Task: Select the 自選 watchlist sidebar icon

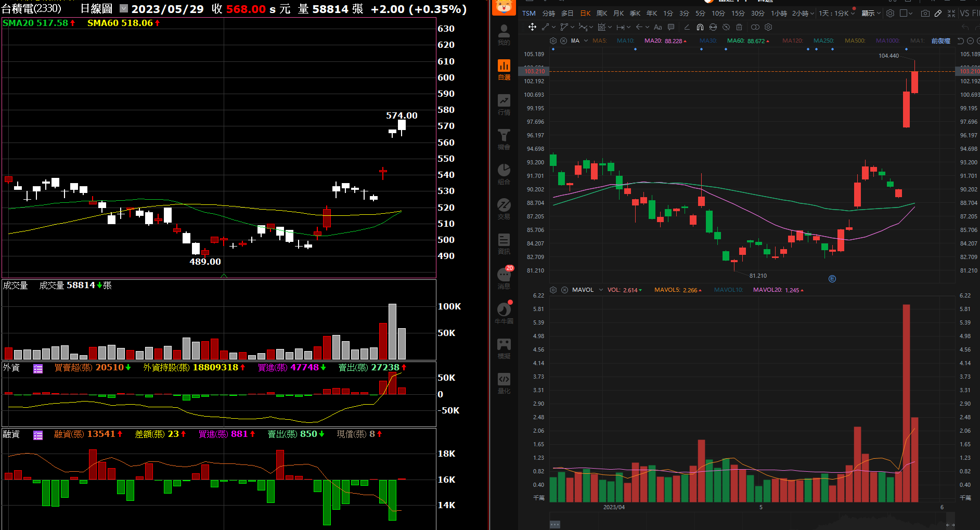Action: [x=504, y=69]
